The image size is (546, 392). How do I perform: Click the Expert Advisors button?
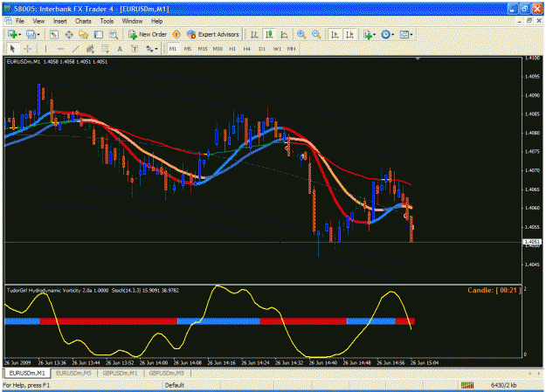tap(213, 34)
